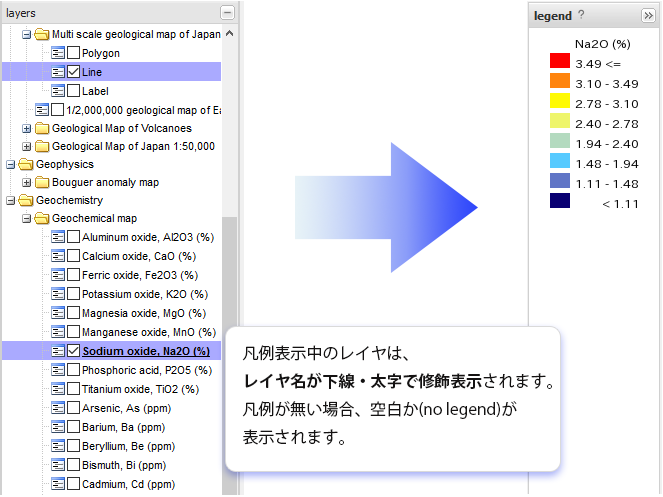Collapse legend panel with double-arrow icon
Image resolution: width=663 pixels, height=497 pixels.
click(x=648, y=15)
